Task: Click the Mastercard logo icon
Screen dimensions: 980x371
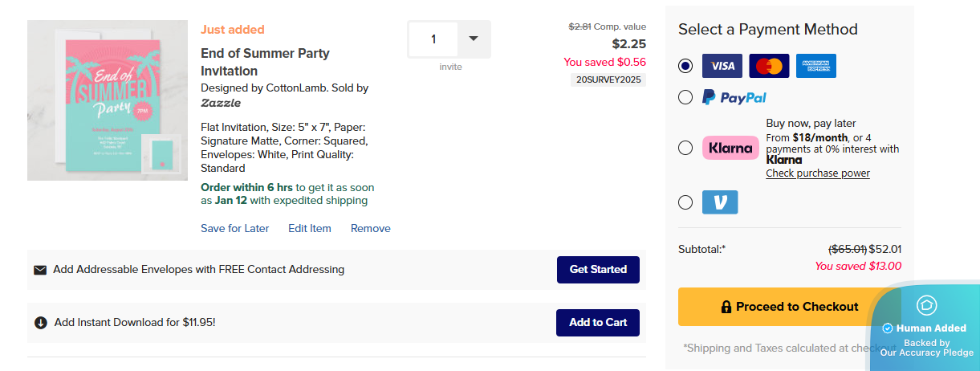Action: (769, 66)
